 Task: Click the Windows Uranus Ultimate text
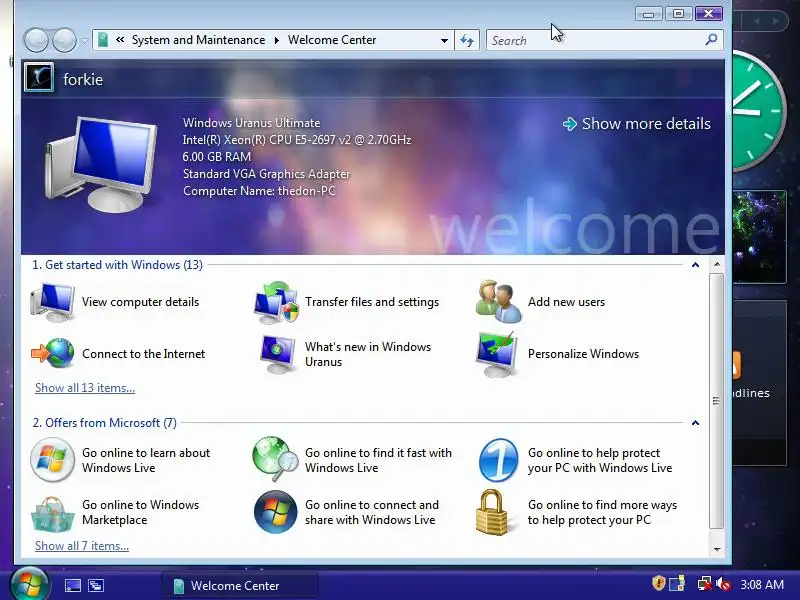pyautogui.click(x=252, y=123)
